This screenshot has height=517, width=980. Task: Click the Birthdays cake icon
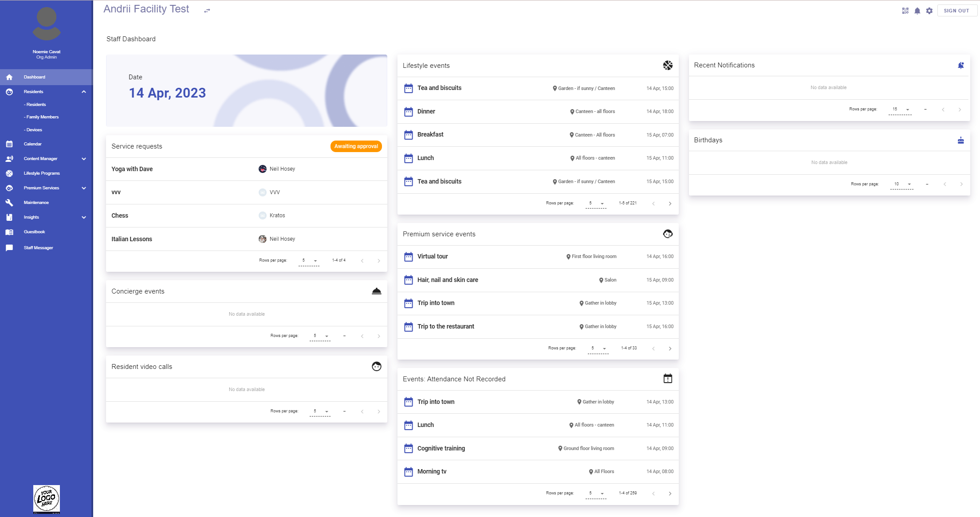click(960, 140)
